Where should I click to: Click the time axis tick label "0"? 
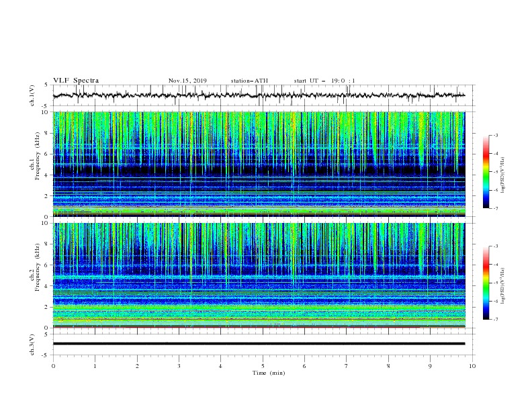pos(53,366)
